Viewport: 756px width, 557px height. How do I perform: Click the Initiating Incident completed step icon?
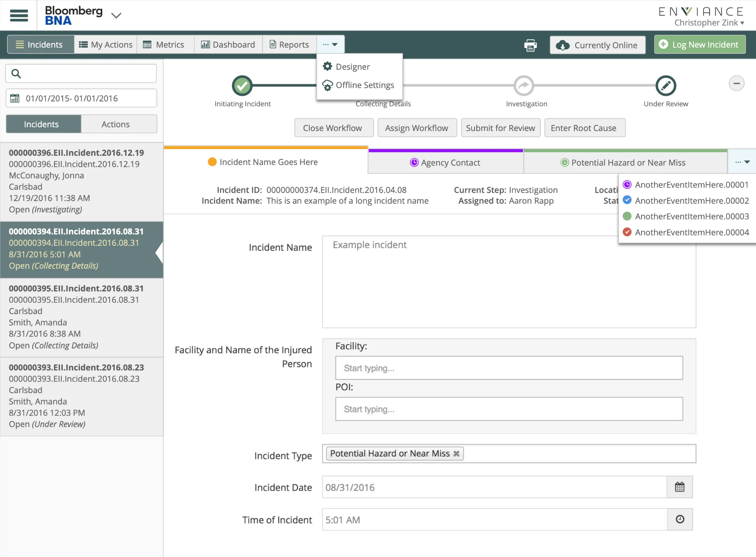242,86
